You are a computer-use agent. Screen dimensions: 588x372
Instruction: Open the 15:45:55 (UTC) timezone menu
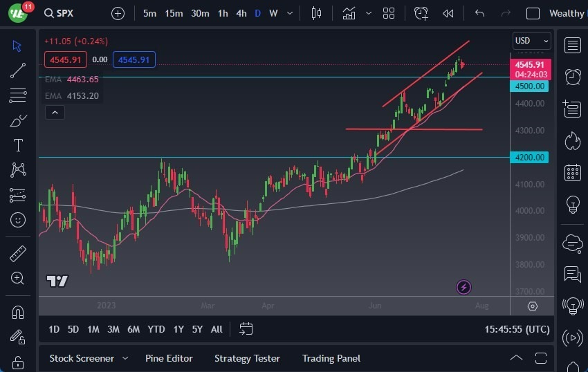[517, 329]
